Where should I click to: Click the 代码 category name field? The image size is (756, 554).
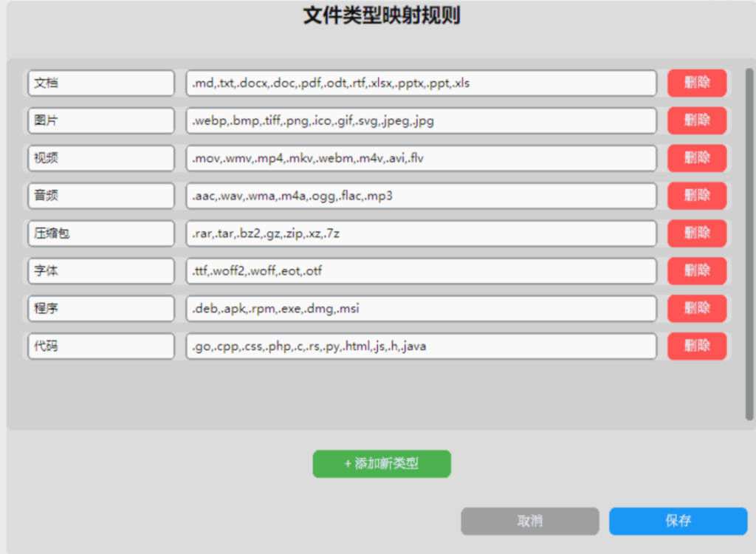pos(100,346)
